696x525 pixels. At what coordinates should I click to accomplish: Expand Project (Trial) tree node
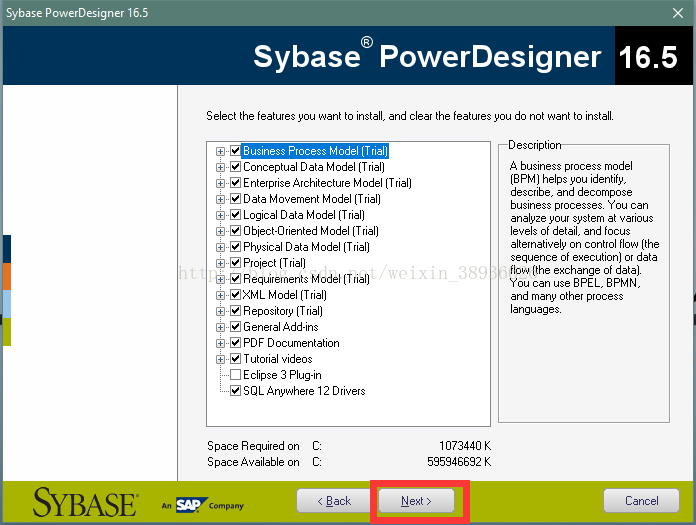point(220,263)
